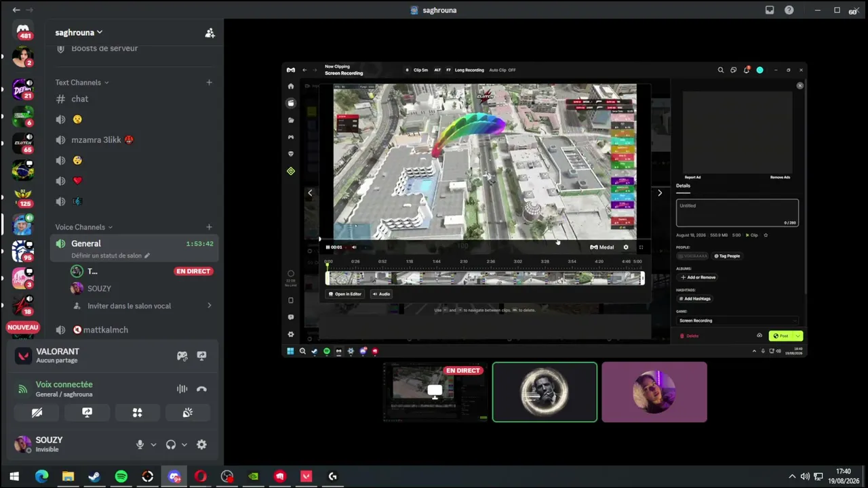Click the invite members icon beside saghrouna
The image size is (868, 488).
click(x=210, y=33)
